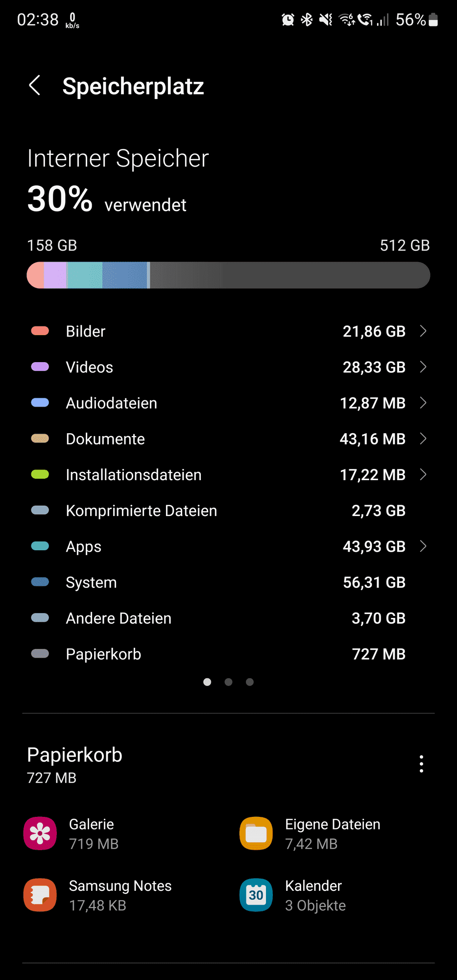Expand the Bilder category chevron

pyautogui.click(x=424, y=331)
